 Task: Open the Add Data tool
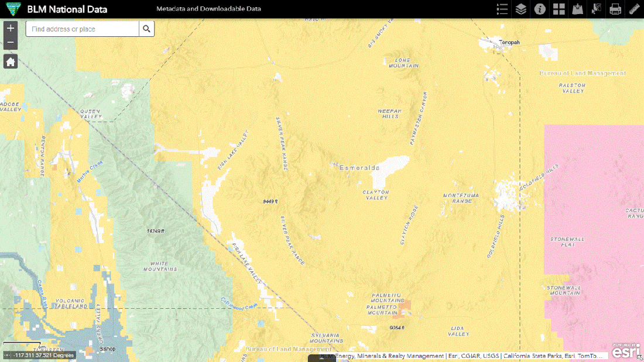[577, 9]
